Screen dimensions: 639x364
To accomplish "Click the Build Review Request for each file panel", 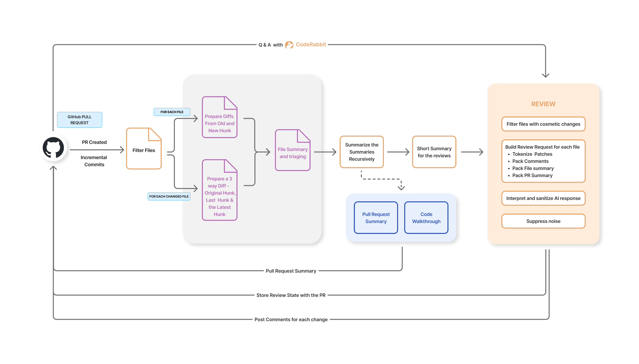I will tap(543, 161).
